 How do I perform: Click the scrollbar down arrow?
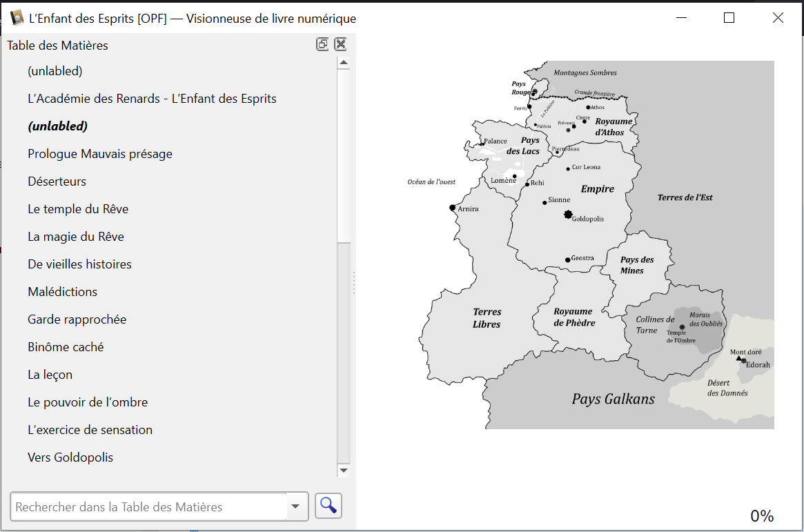coord(343,470)
